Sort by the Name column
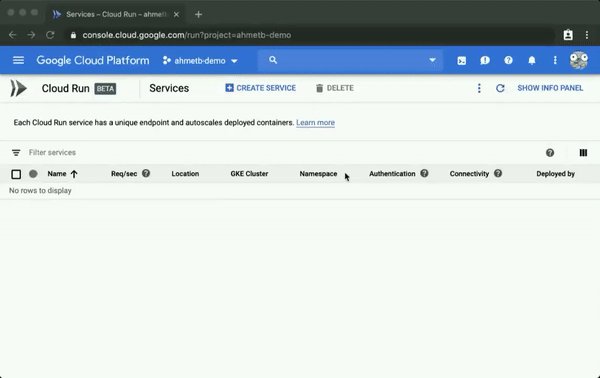The width and height of the screenshot is (600, 378). pos(57,174)
